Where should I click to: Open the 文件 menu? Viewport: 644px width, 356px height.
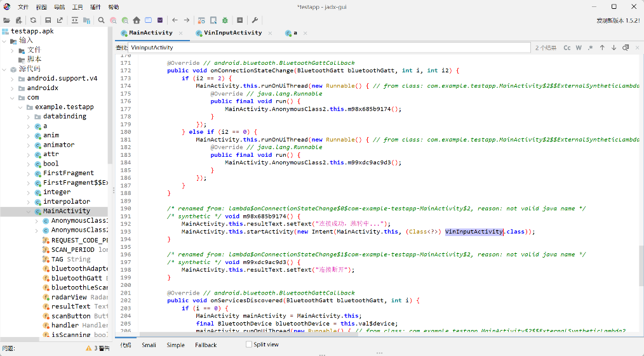coord(23,7)
